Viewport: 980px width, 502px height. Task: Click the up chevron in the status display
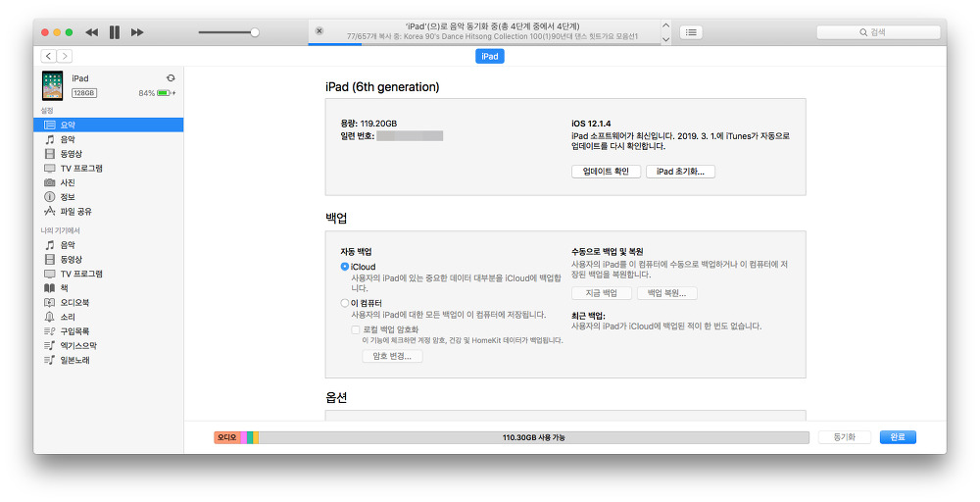[666, 26]
